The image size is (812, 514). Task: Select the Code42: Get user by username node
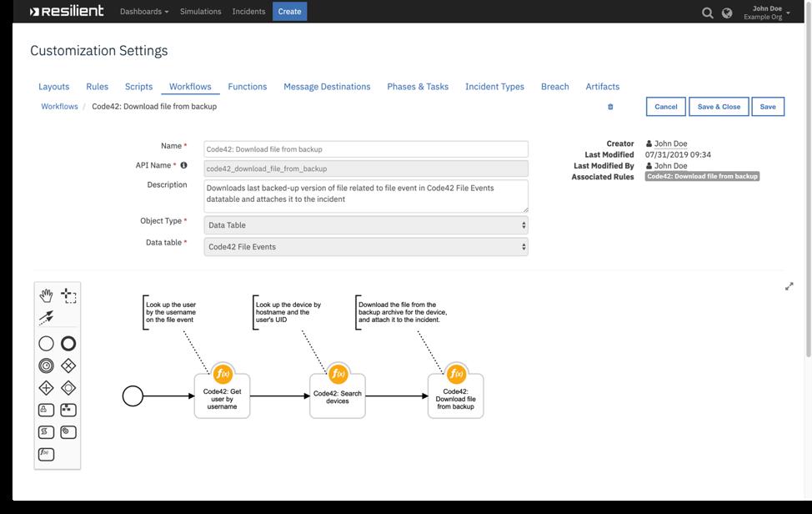tap(222, 396)
